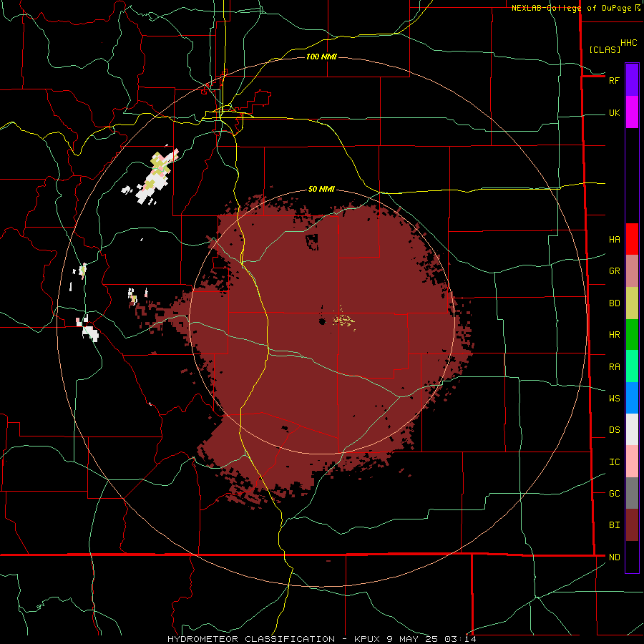Click the RF legend label
The height and width of the screenshot is (644, 644).
click(614, 80)
